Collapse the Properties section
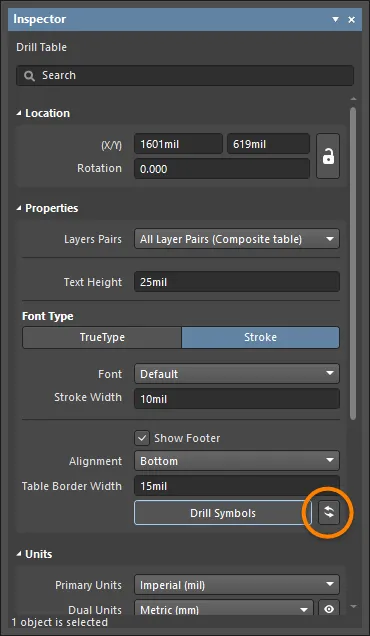 click(19, 208)
